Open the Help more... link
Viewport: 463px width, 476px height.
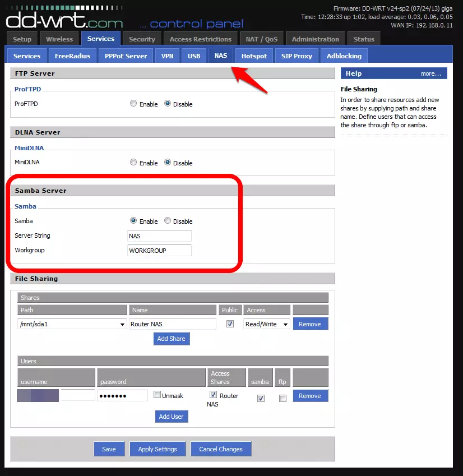[x=430, y=73]
